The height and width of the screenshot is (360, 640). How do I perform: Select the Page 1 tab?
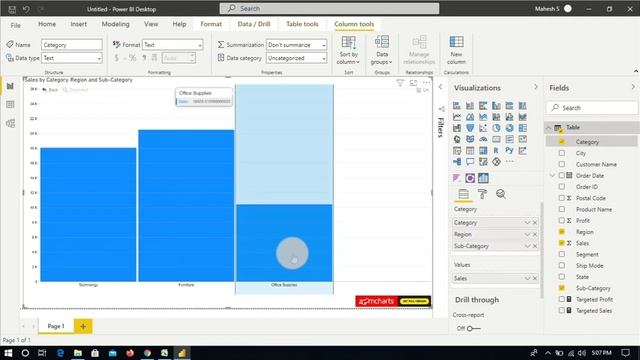[x=56, y=326]
